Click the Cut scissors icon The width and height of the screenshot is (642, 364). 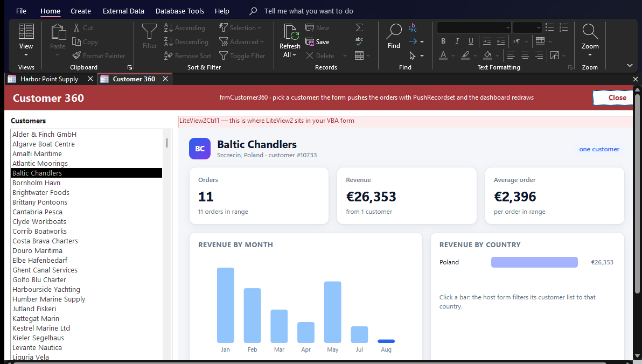click(76, 28)
